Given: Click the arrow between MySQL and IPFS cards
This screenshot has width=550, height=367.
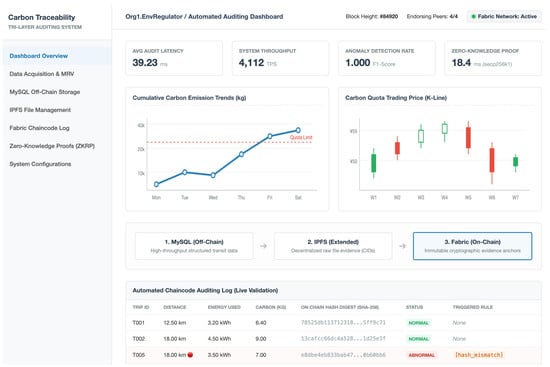Looking at the screenshot, I should tap(263, 246).
